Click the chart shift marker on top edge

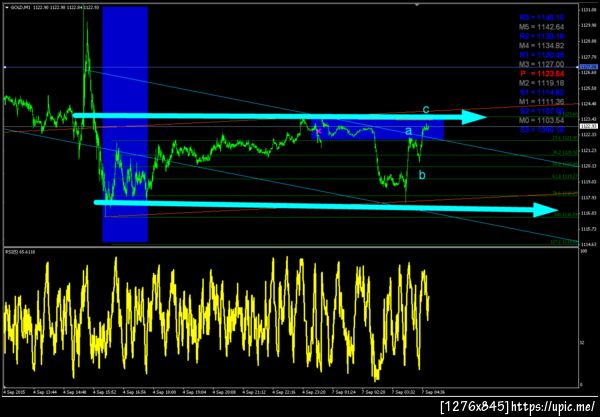pos(417,5)
